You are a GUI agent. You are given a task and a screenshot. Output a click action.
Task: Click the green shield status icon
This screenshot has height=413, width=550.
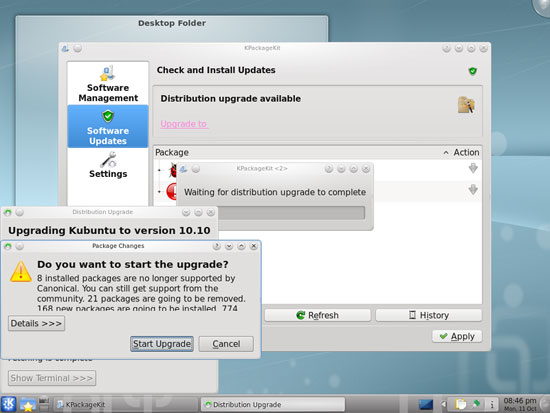(472, 71)
